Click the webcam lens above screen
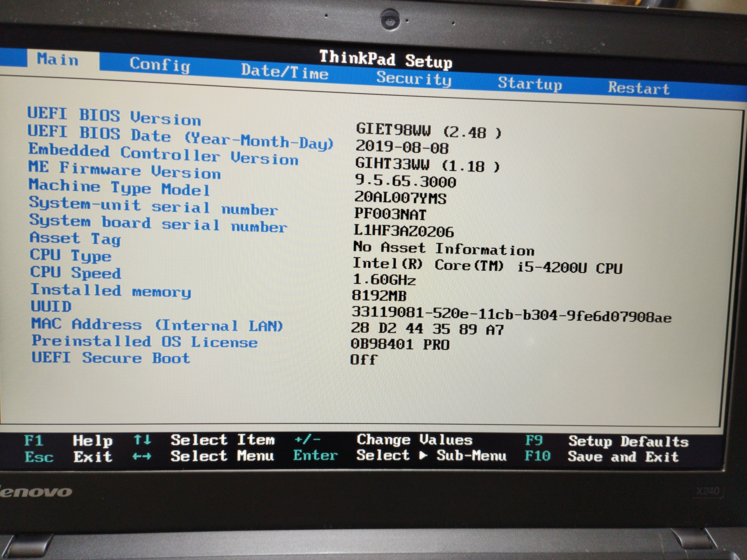Viewport: 747px width, 560px height. pos(390,19)
